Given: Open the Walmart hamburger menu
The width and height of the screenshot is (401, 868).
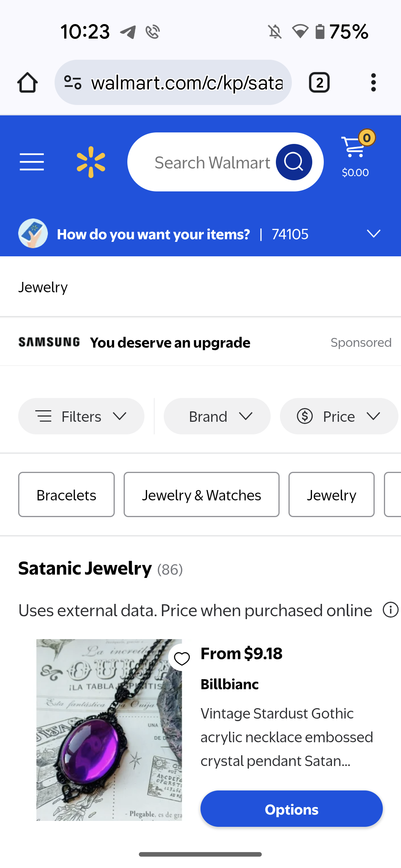Looking at the screenshot, I should click(32, 162).
